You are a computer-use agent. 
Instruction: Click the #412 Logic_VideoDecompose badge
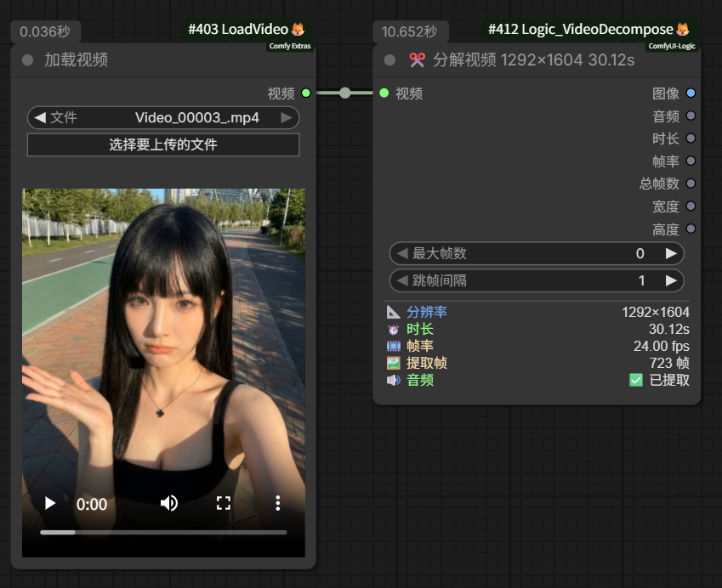pos(589,30)
